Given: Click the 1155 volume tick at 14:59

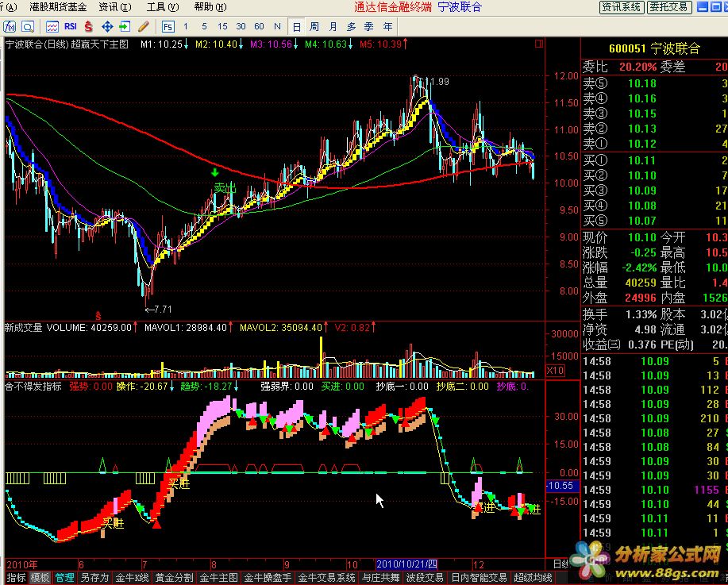Looking at the screenshot, I should [x=707, y=490].
